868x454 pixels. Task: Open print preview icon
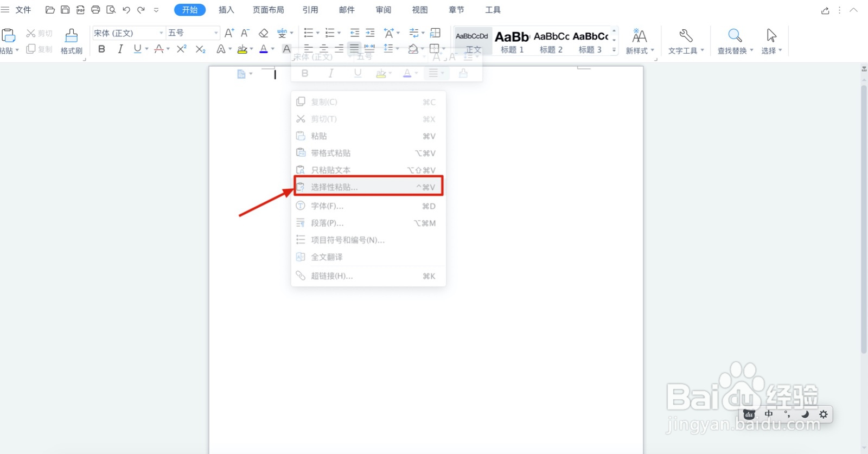coord(111,10)
